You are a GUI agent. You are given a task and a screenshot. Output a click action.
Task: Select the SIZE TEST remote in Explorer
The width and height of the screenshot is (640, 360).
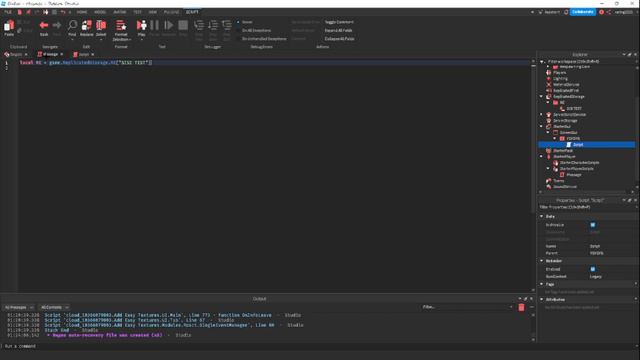pyautogui.click(x=574, y=109)
